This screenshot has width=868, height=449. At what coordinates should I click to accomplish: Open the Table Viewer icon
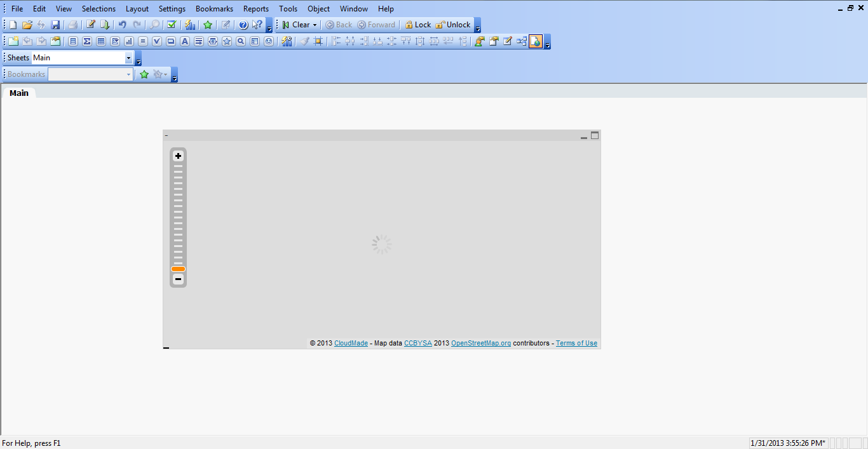click(x=521, y=41)
